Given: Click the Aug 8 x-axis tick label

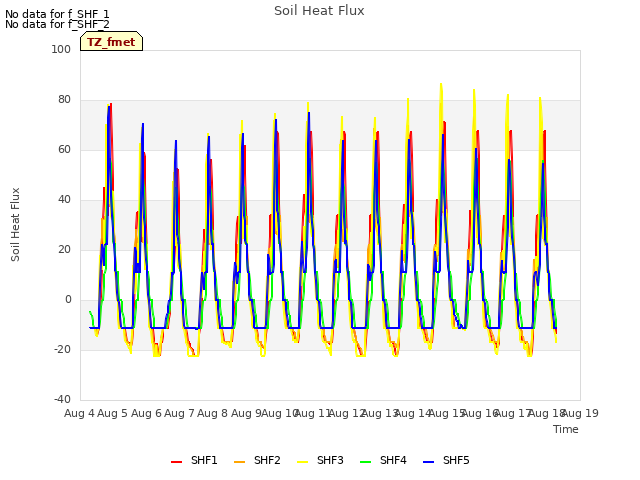Looking at the screenshot, I should pyautogui.click(x=213, y=413).
